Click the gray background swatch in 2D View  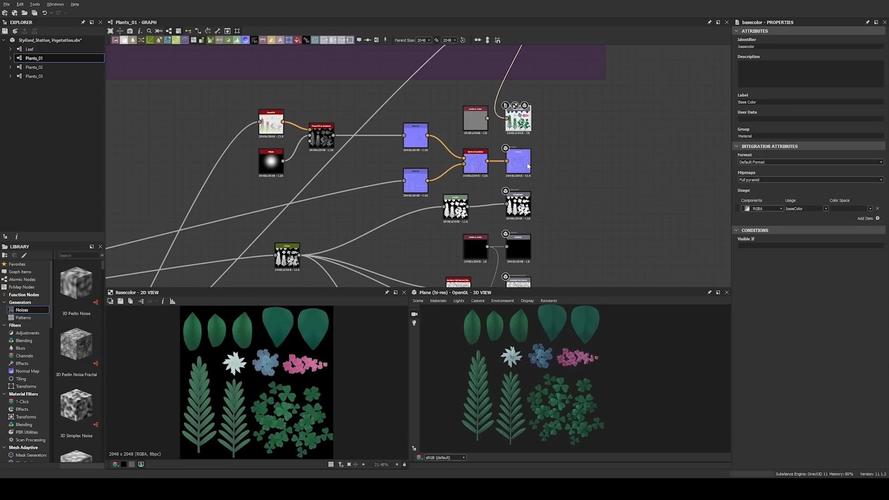point(132,464)
